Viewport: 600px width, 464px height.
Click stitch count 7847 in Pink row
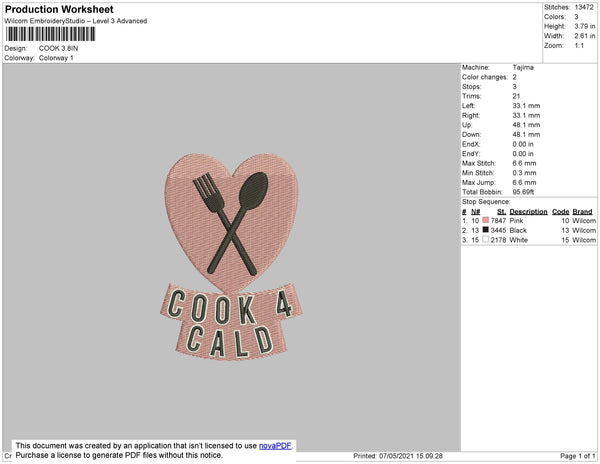coord(498,221)
